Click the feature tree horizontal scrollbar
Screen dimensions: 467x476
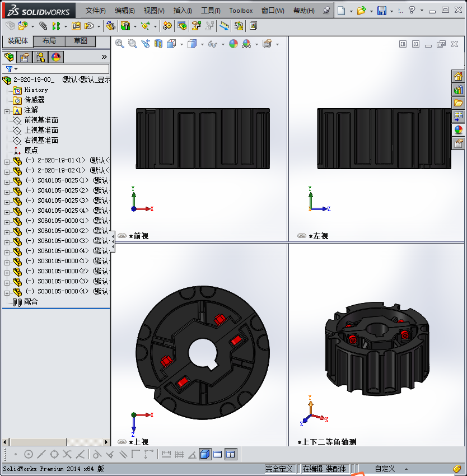tap(38, 442)
